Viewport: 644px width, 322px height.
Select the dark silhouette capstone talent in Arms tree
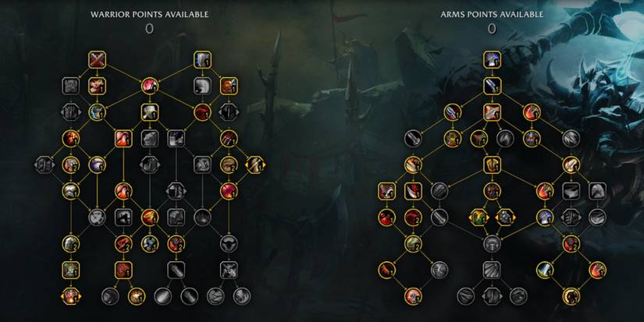571,296
